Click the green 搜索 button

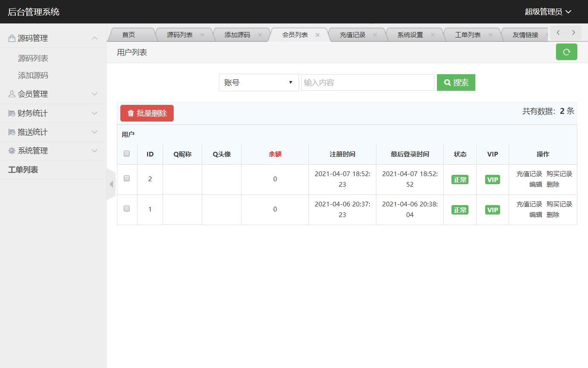tap(456, 83)
